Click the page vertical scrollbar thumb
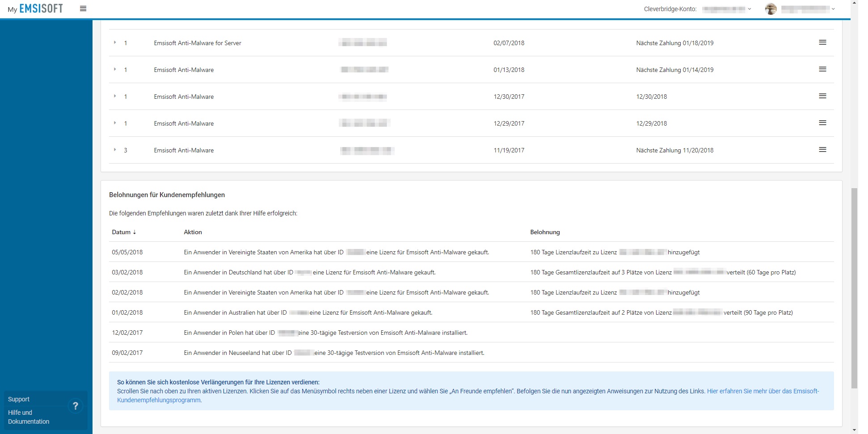868x434 pixels. point(854,288)
